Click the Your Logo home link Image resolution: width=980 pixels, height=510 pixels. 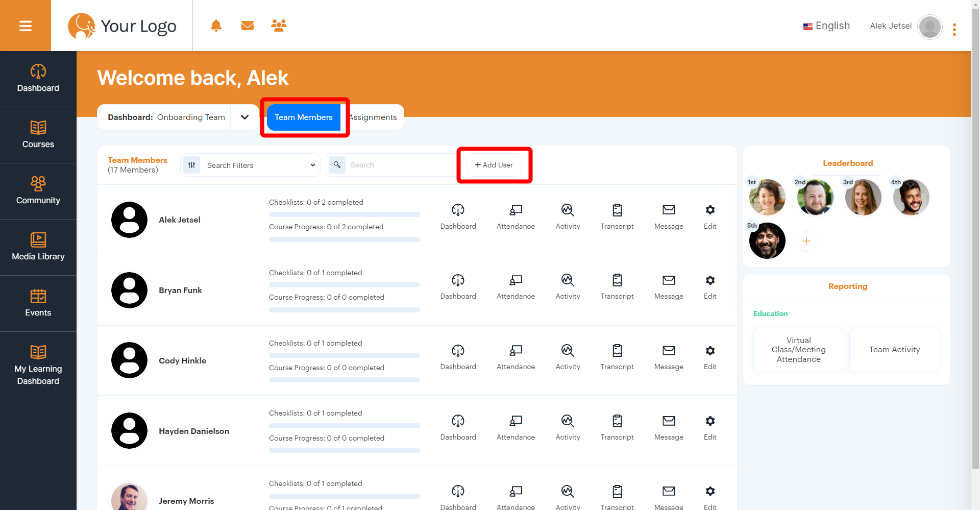122,26
